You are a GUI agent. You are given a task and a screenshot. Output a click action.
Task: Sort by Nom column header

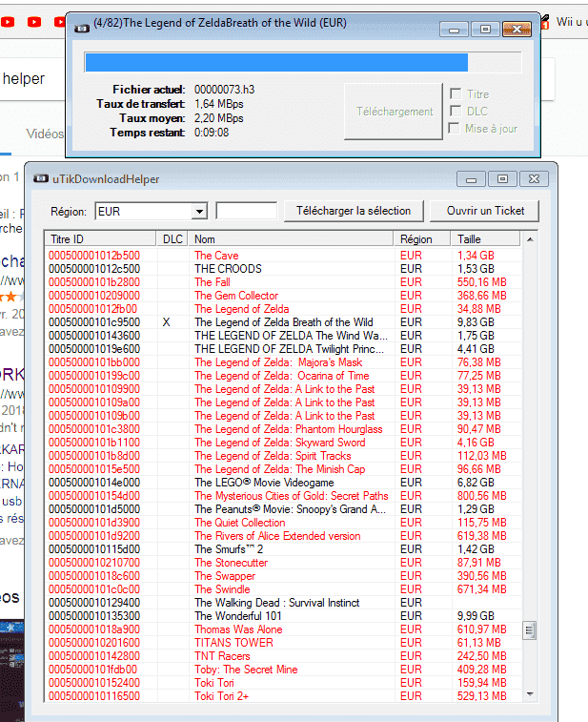[x=291, y=239]
